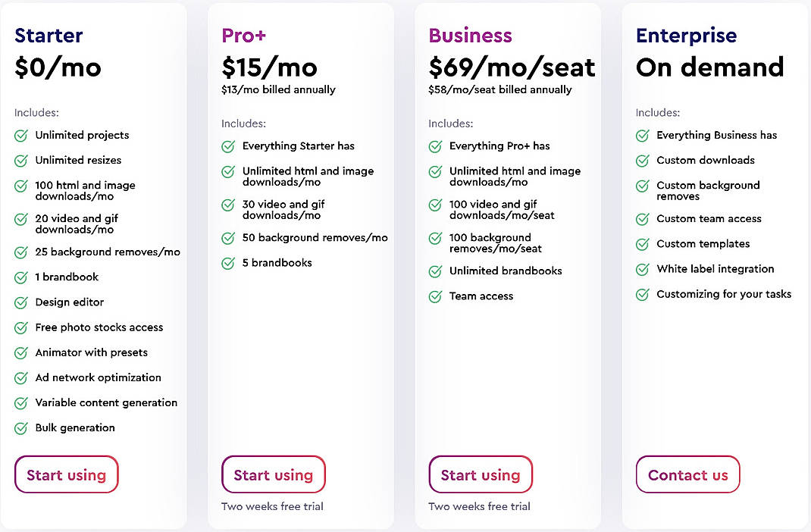
Task: Click the checkmark beside Custom templates
Action: click(642, 244)
